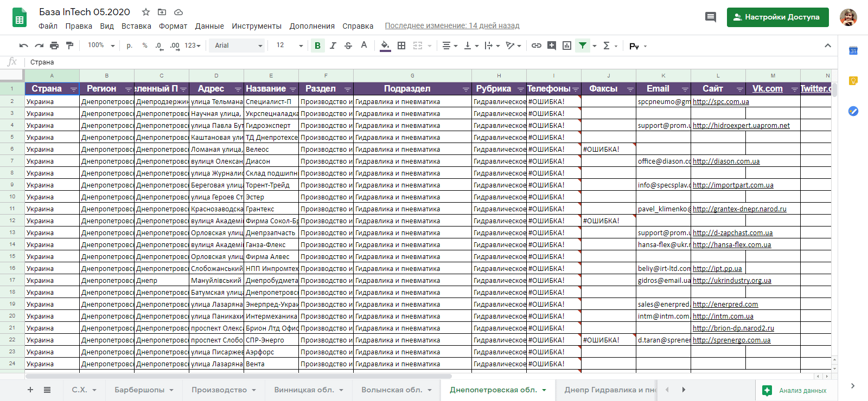Open Keep notes in side panel

tap(853, 81)
